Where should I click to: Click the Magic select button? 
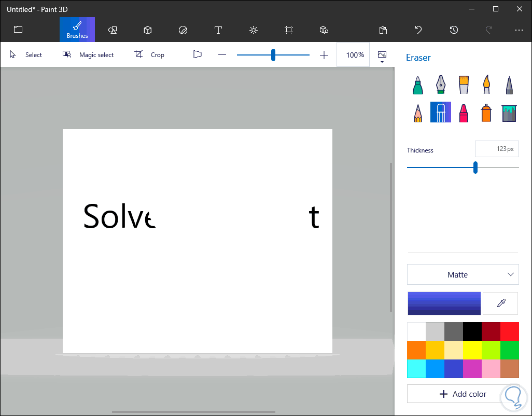point(88,54)
